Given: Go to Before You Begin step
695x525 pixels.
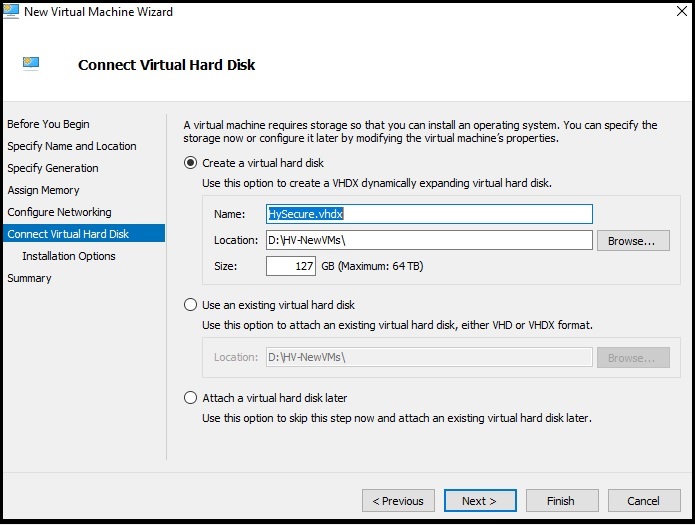Looking at the screenshot, I should click(48, 124).
